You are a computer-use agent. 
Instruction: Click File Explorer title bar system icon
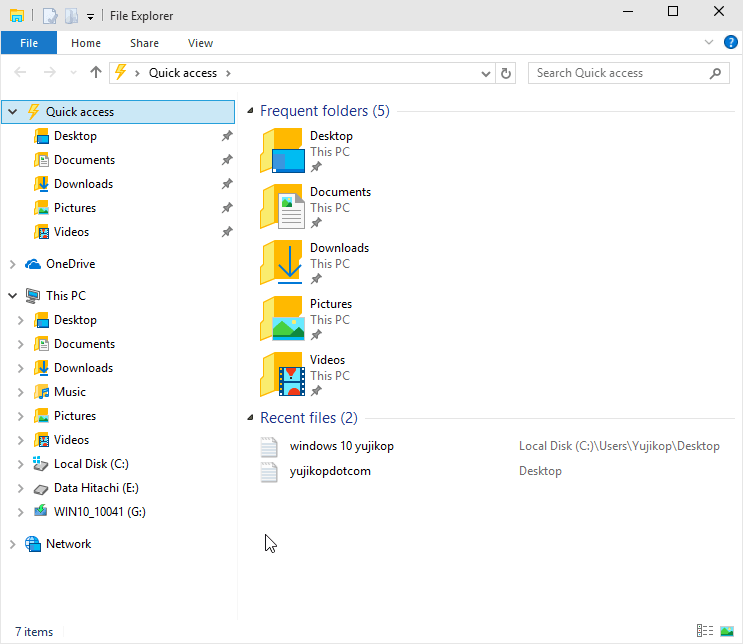(17, 16)
